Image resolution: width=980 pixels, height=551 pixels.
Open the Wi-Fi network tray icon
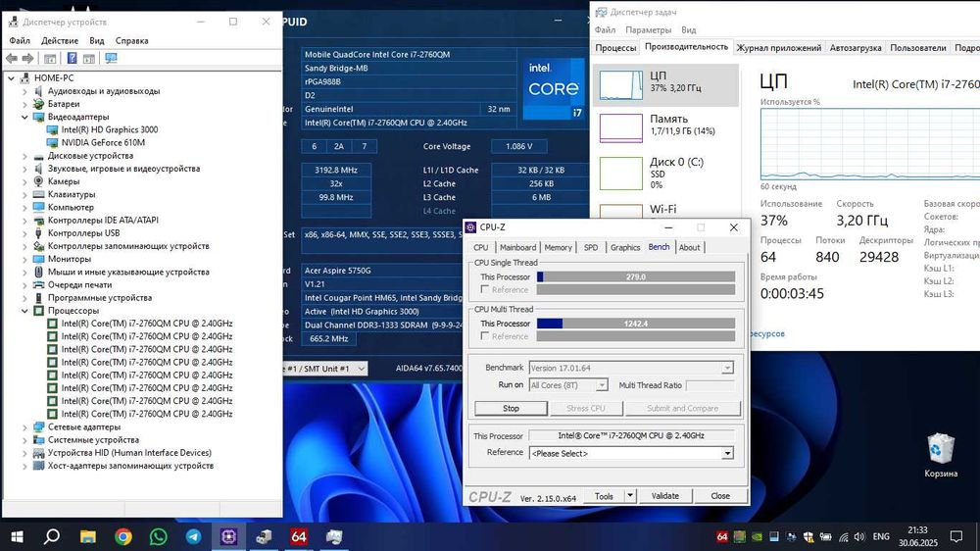coord(843,536)
